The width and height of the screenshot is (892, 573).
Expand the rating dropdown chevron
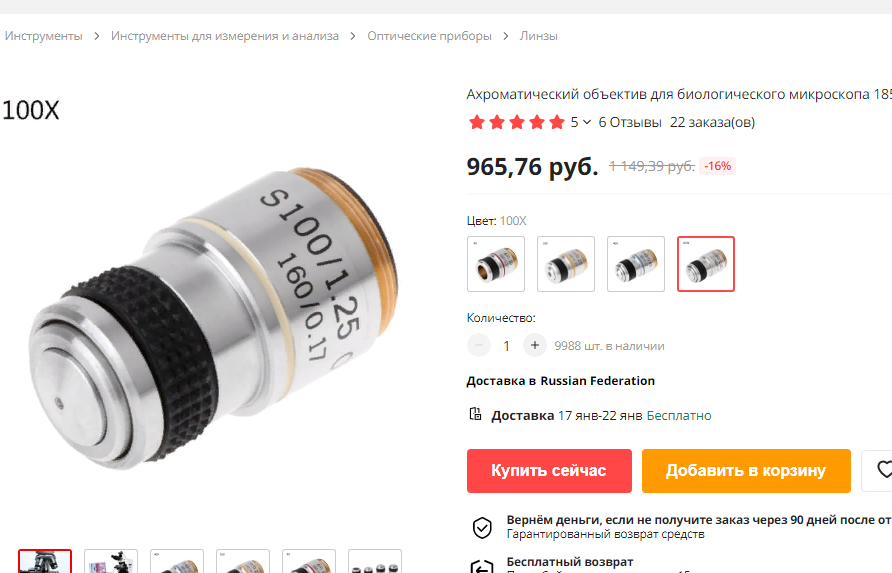[587, 122]
